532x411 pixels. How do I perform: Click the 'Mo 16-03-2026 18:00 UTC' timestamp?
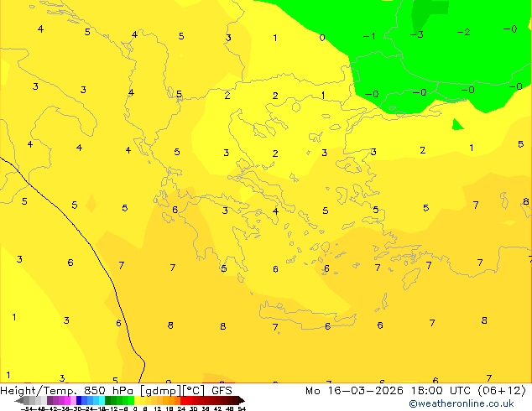click(389, 391)
